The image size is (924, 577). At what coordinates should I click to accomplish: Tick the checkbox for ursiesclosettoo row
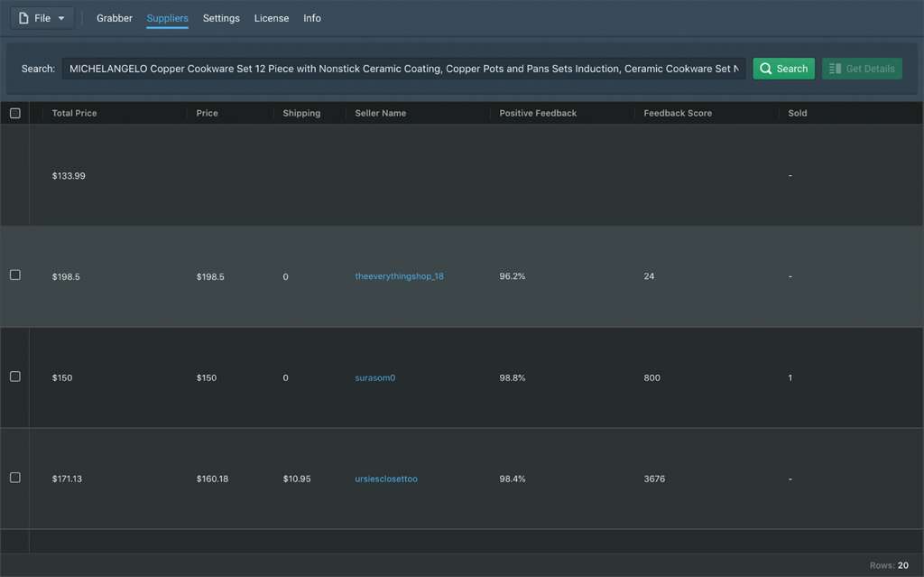[x=14, y=477]
